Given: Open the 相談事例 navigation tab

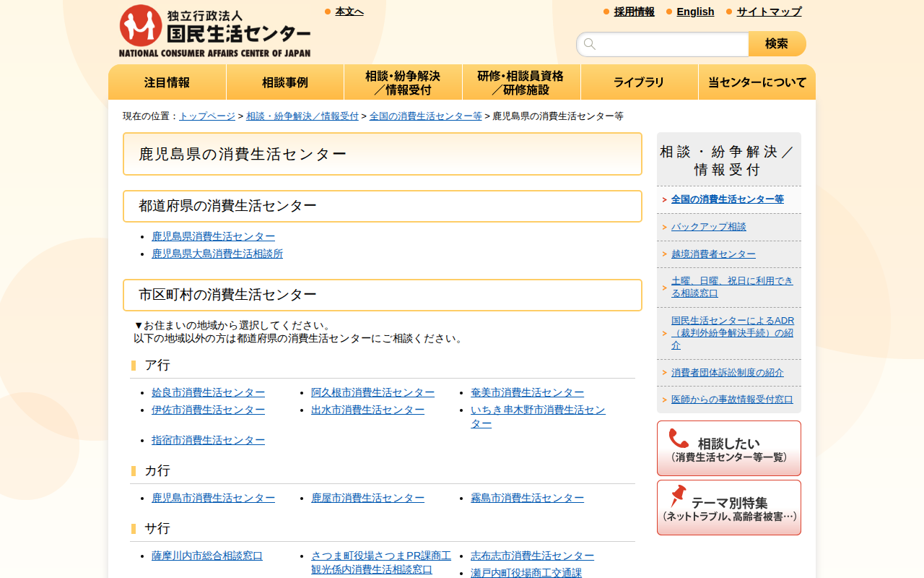Looking at the screenshot, I should pos(285,82).
